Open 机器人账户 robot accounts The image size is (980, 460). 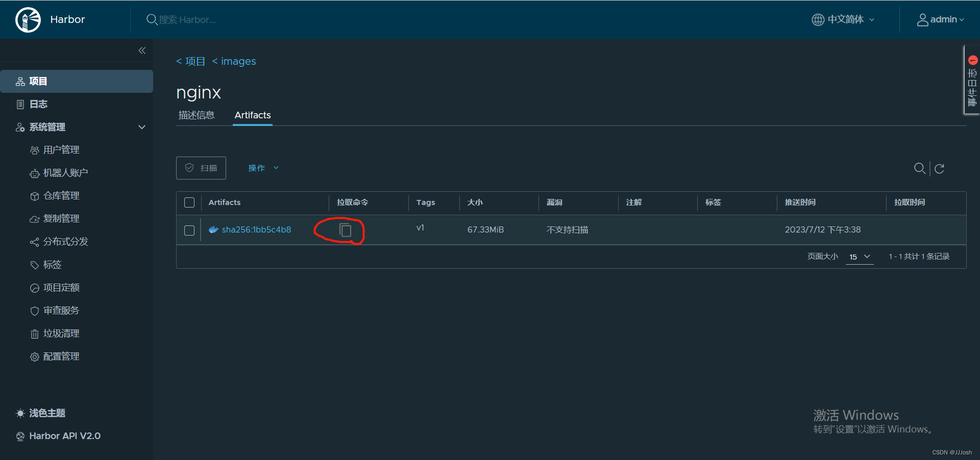click(x=65, y=173)
